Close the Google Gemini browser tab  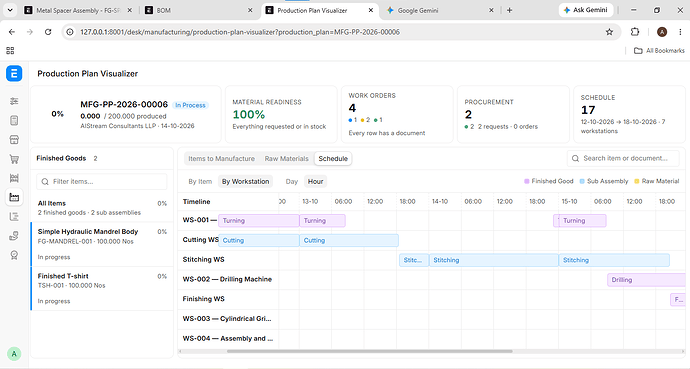(491, 10)
